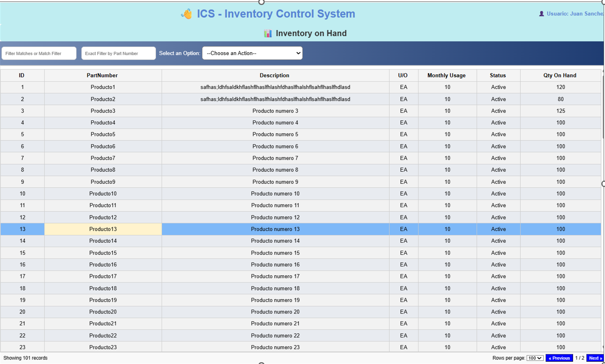Viewport: 605px width, 364px height.
Task: Select the Producto13 part number cell
Action: (x=103, y=229)
